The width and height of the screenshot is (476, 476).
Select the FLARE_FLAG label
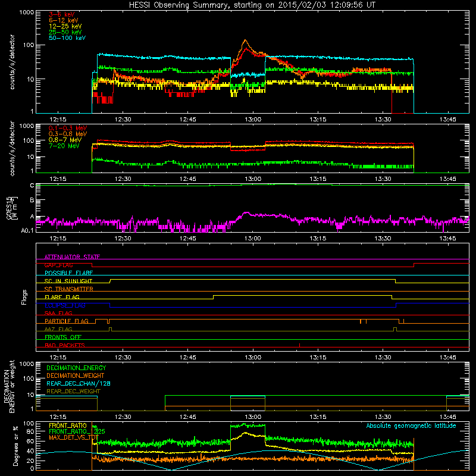pyautogui.click(x=62, y=297)
